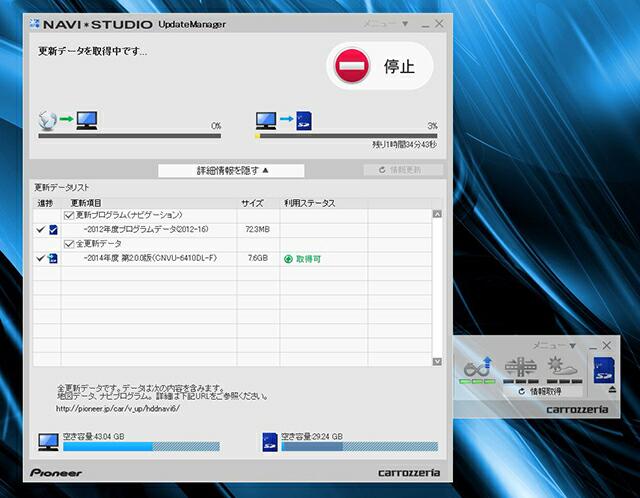Click the blue check icon beside 2012年度プログラムデータ
640x498 pixels.
pyautogui.click(x=53, y=230)
